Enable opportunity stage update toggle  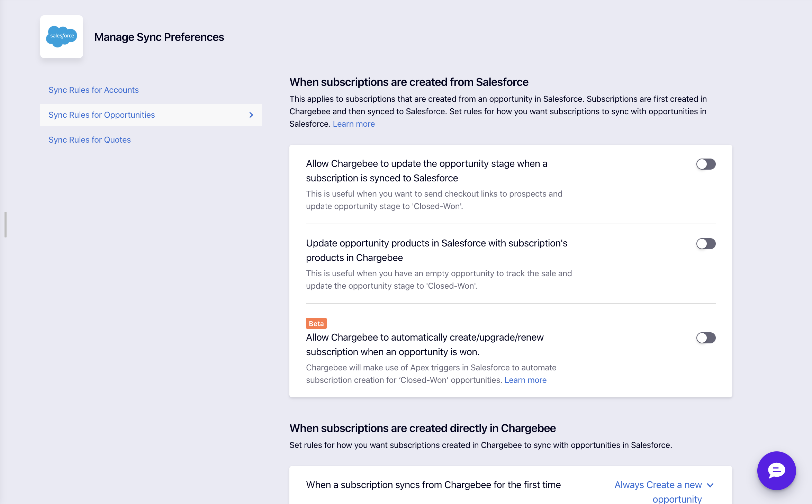pyautogui.click(x=706, y=164)
